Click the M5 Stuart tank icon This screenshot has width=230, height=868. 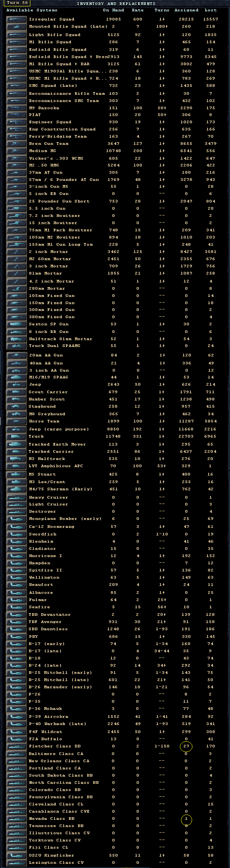(x=17, y=474)
